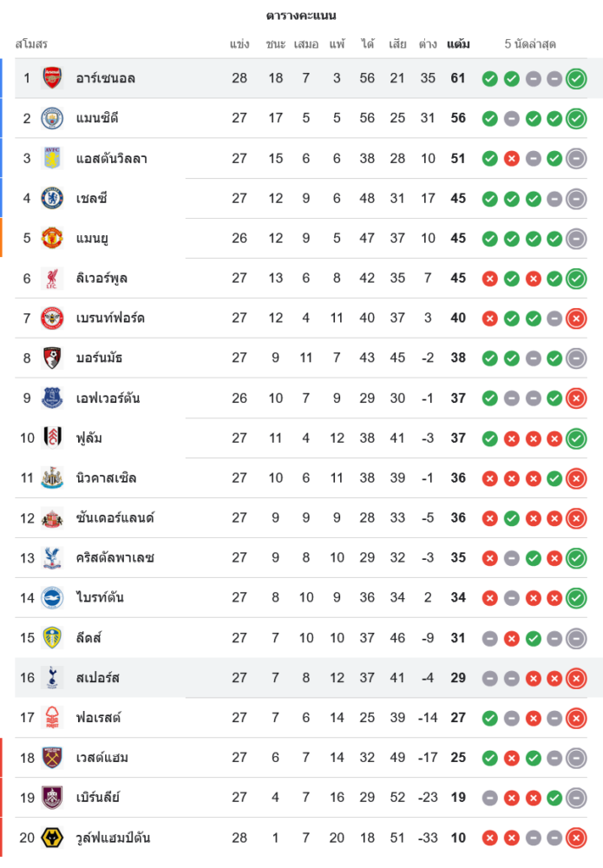The width and height of the screenshot is (603, 868).
Task: Click the Chelsea club crest icon
Action: [x=52, y=198]
